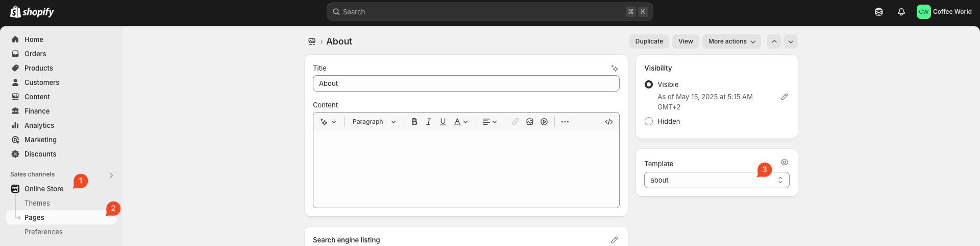Image resolution: width=980 pixels, height=246 pixels.
Task: Select the Hidden visibility option
Action: click(x=649, y=121)
